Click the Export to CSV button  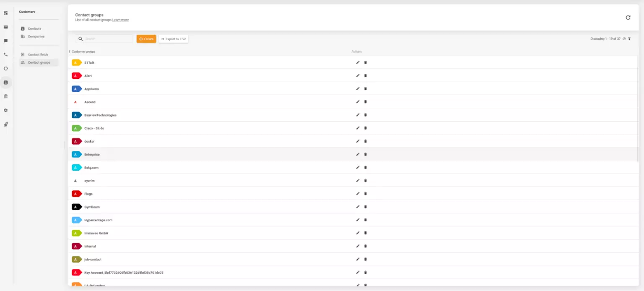click(x=173, y=39)
